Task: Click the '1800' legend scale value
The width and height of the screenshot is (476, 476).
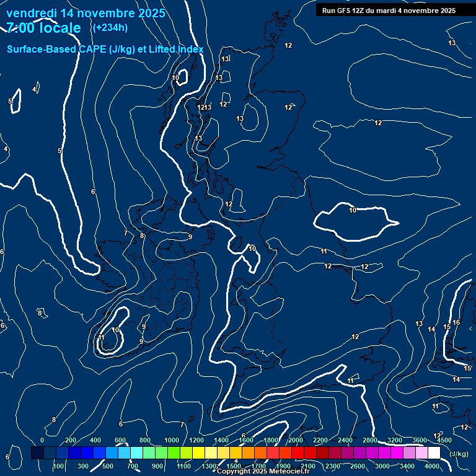Action: (x=271, y=440)
